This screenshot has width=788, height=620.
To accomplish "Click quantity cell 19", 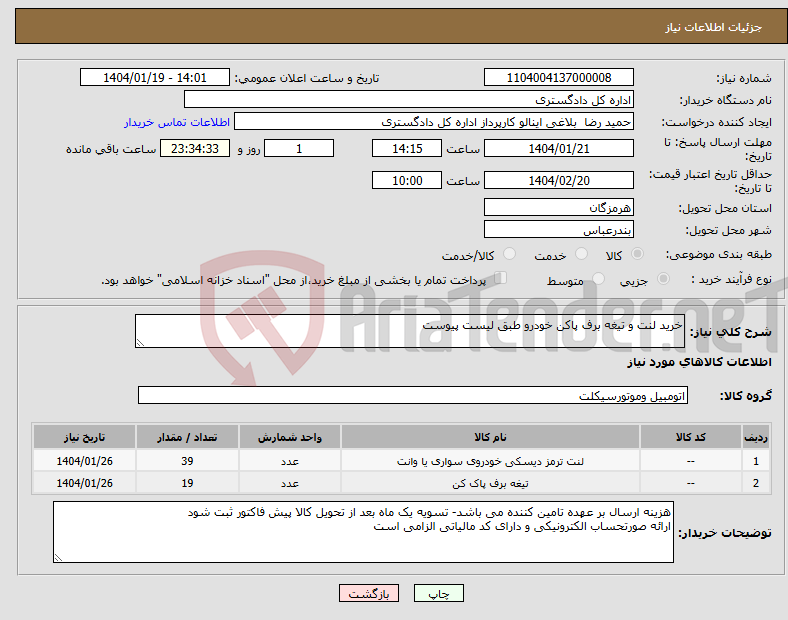I will [x=187, y=483].
